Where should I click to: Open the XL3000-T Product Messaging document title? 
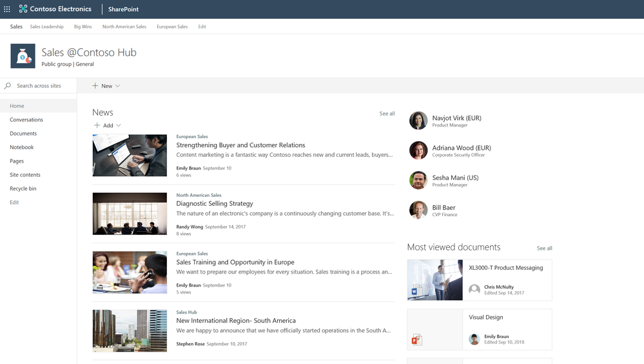tap(505, 267)
